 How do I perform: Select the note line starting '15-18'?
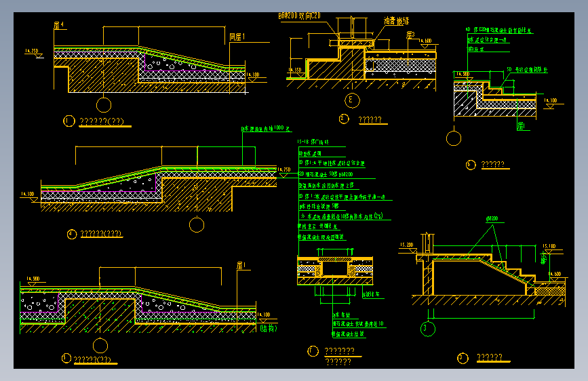point(313,142)
